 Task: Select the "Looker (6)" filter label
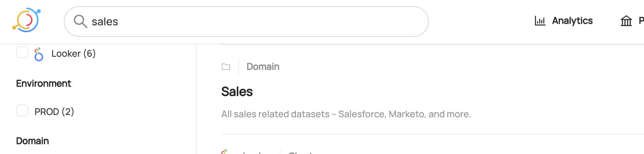tap(73, 54)
